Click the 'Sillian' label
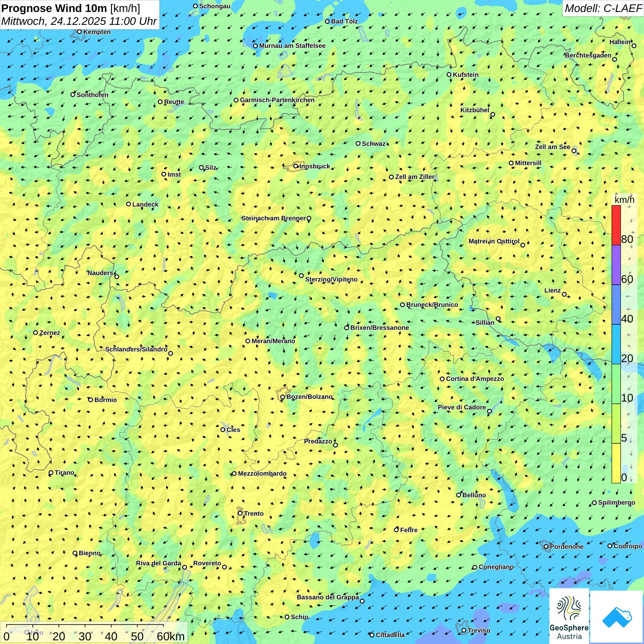 tap(485, 322)
